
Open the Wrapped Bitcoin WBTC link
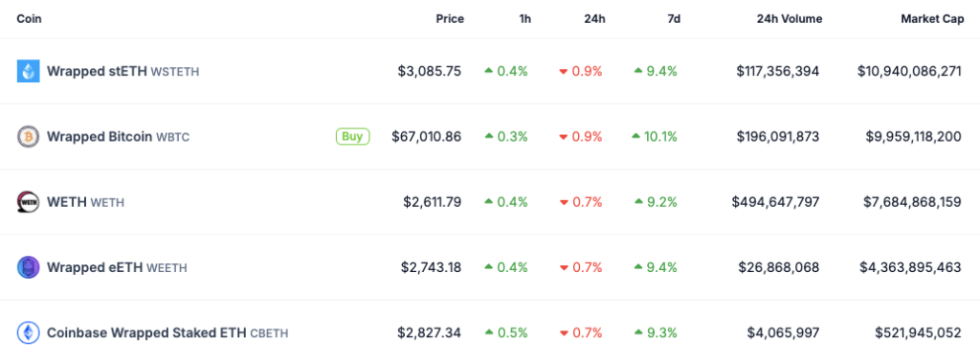(118, 136)
